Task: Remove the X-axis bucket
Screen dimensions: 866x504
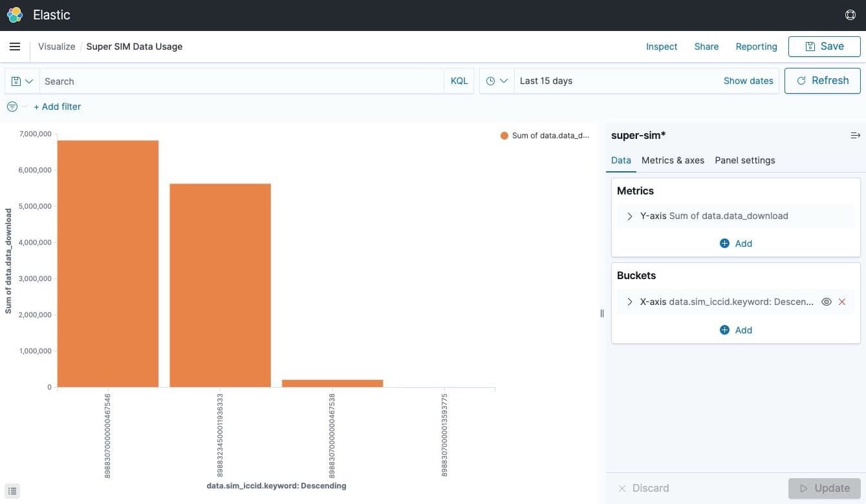Action: coord(841,302)
